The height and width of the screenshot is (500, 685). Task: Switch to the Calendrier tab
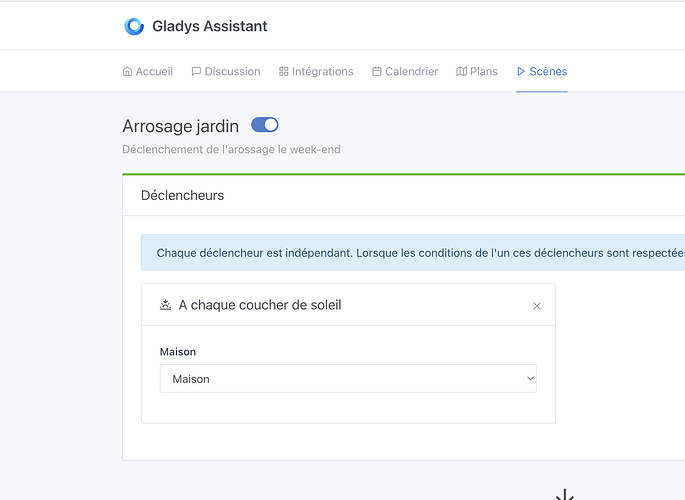click(x=405, y=71)
